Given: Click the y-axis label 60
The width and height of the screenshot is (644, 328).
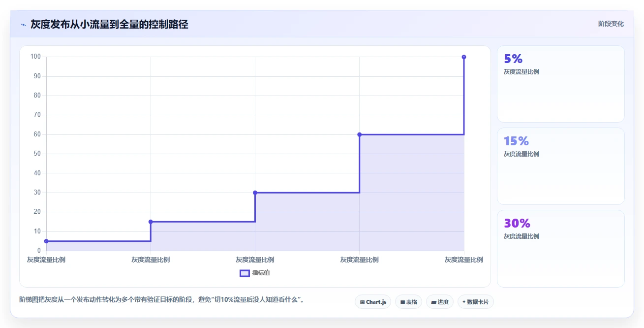Looking at the screenshot, I should (x=37, y=134).
